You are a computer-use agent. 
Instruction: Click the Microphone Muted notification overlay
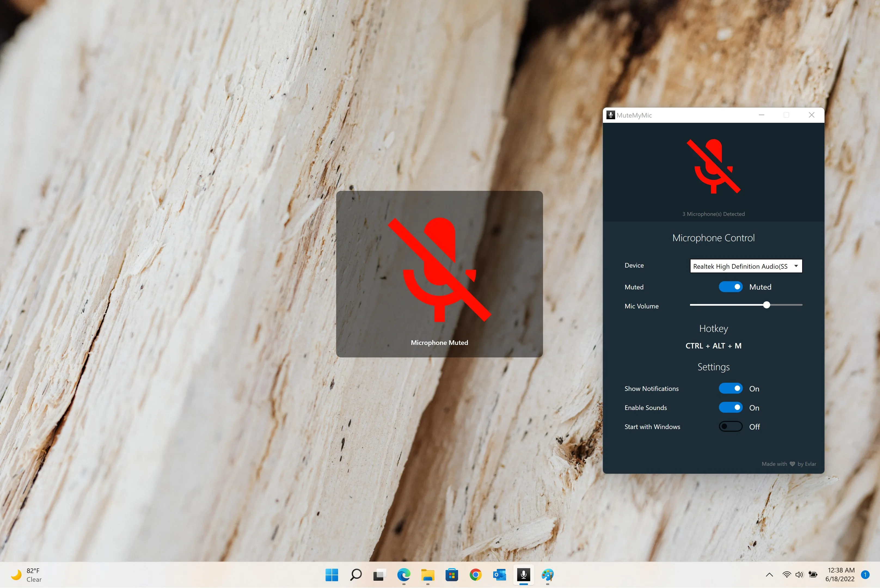pyautogui.click(x=439, y=274)
